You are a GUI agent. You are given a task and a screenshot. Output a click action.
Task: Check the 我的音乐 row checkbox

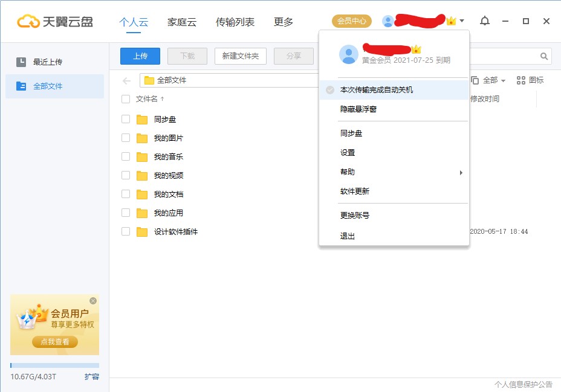coord(126,156)
